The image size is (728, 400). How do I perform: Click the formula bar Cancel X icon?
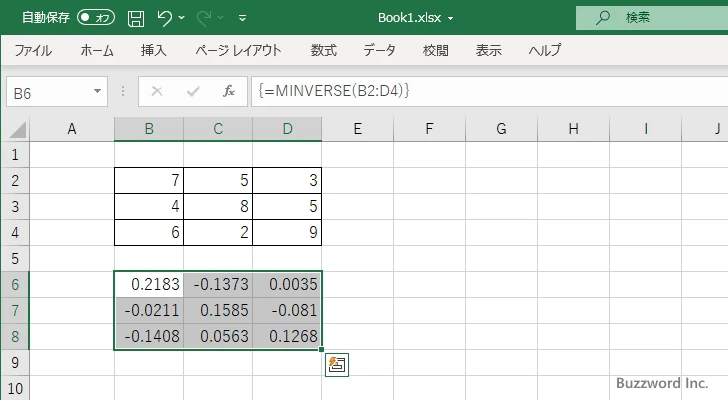click(157, 91)
